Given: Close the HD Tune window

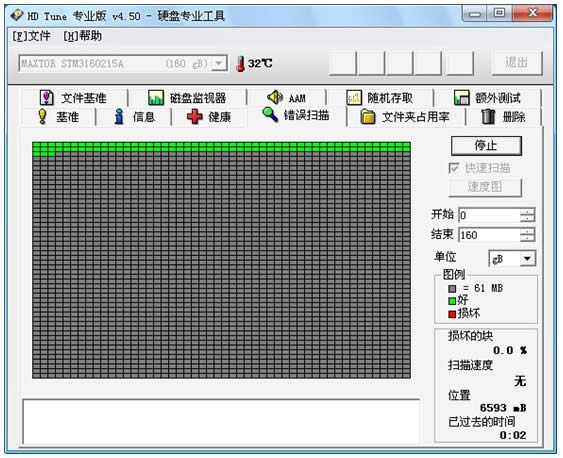Looking at the screenshot, I should (x=532, y=13).
